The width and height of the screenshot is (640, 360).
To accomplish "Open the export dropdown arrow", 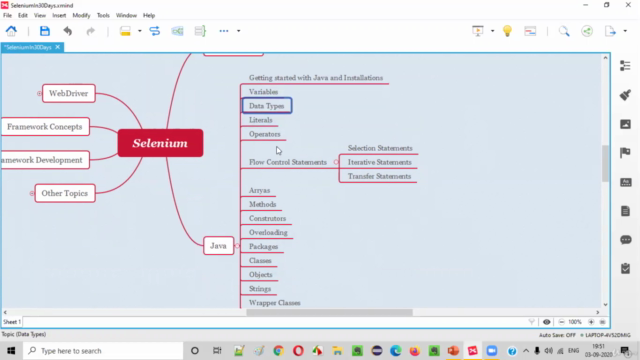I will pyautogui.click(x=625, y=31).
